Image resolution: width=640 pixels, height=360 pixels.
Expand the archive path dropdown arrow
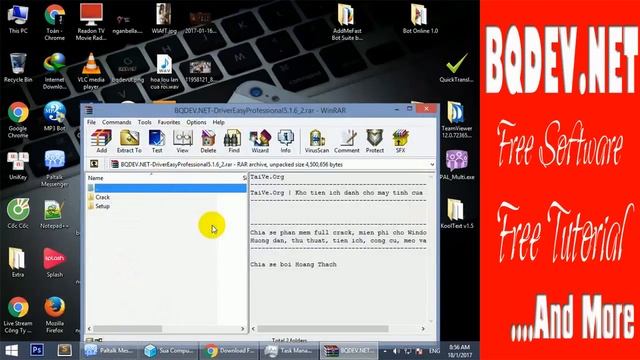pos(432,164)
